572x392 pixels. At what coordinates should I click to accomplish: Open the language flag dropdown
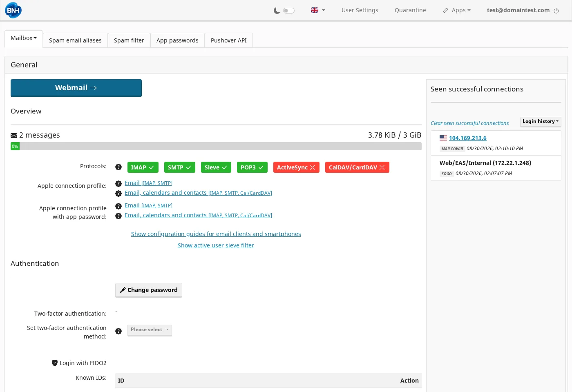pyautogui.click(x=318, y=11)
